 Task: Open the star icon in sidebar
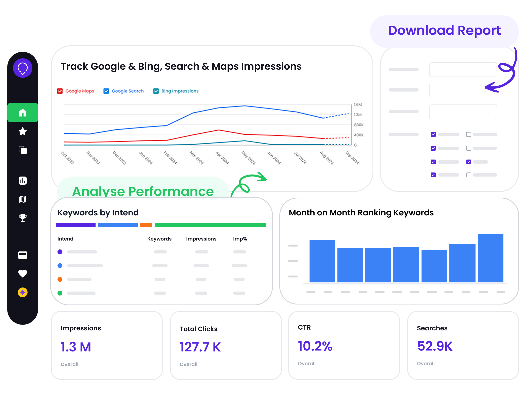pyautogui.click(x=22, y=131)
